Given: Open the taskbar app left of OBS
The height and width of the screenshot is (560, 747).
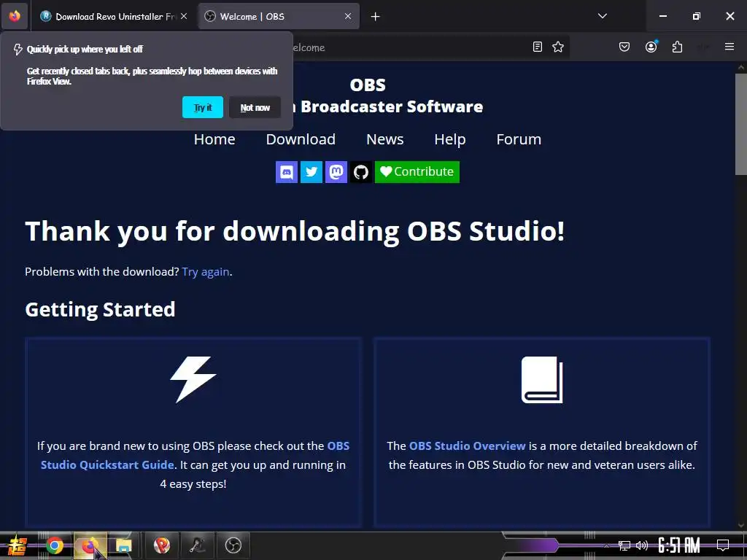Looking at the screenshot, I should pyautogui.click(x=198, y=545).
